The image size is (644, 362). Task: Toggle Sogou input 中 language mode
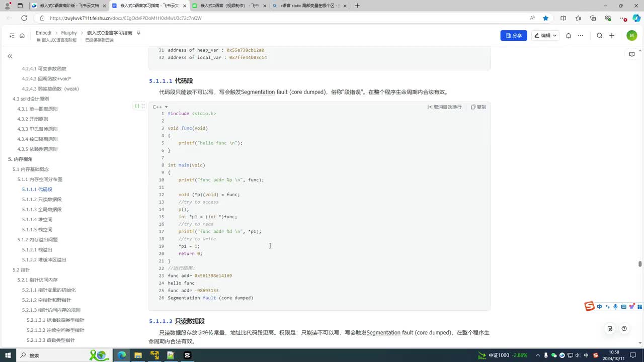click(x=599, y=307)
